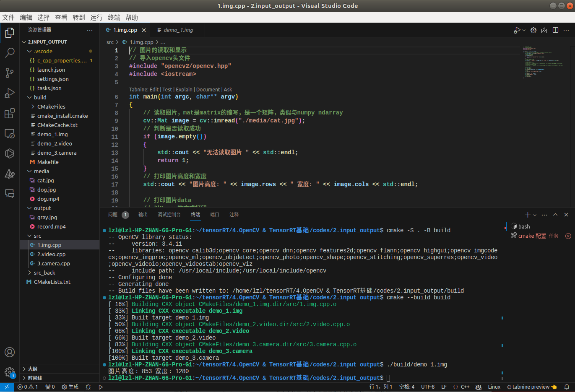This screenshot has height=392, width=575.
Task: Click Tabnine Explain code lens link
Action: [184, 90]
